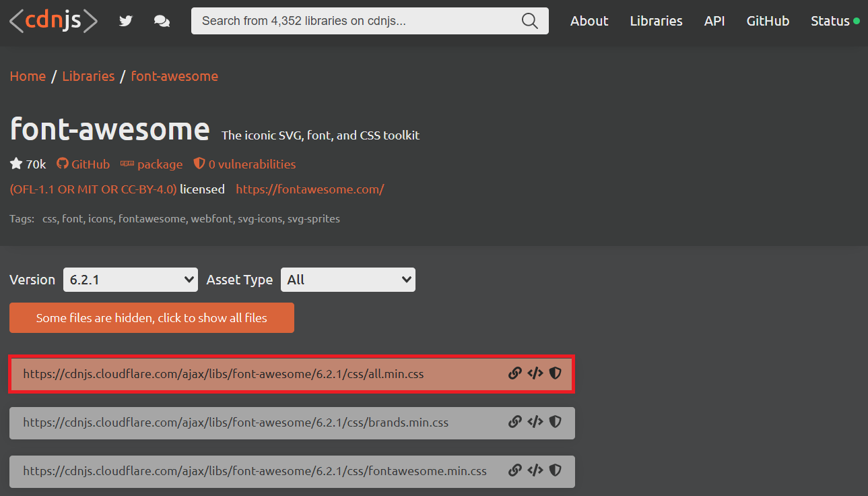This screenshot has height=496, width=868.
Task: Click the 'icons' tag
Action: tap(100, 218)
